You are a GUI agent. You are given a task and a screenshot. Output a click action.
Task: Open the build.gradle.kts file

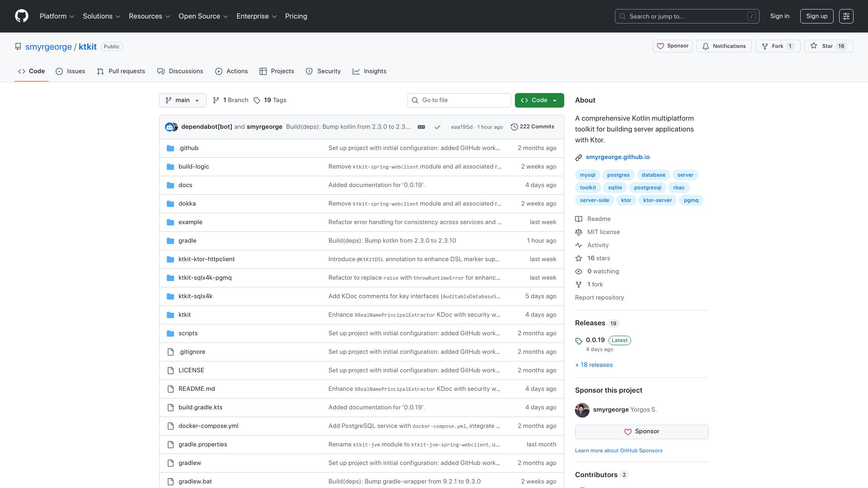tap(201, 408)
